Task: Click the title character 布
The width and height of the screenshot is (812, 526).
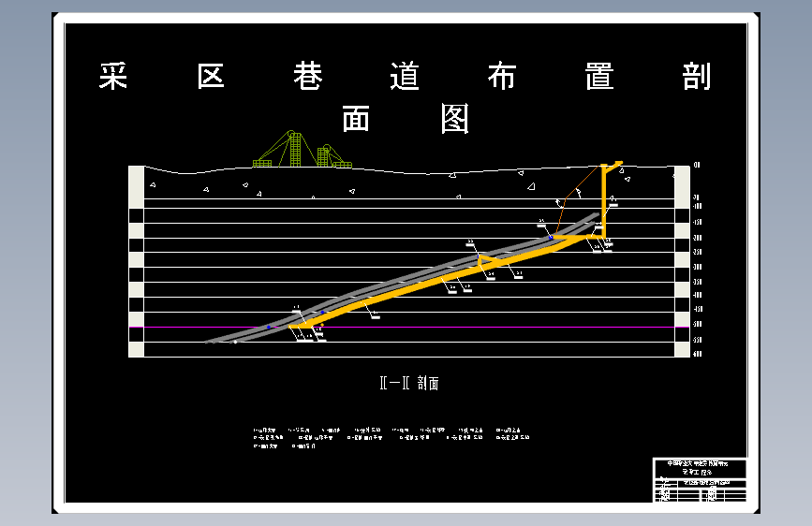Action: [502, 76]
